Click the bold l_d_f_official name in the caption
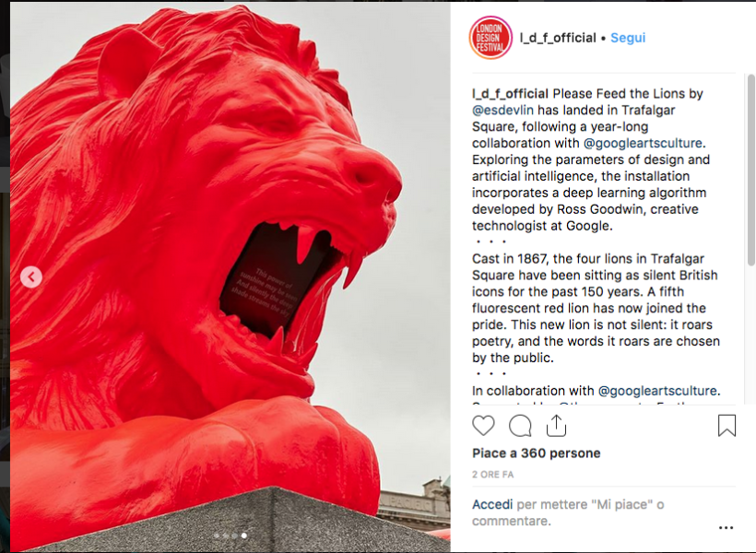Image resolution: width=756 pixels, height=553 pixels. [x=510, y=93]
